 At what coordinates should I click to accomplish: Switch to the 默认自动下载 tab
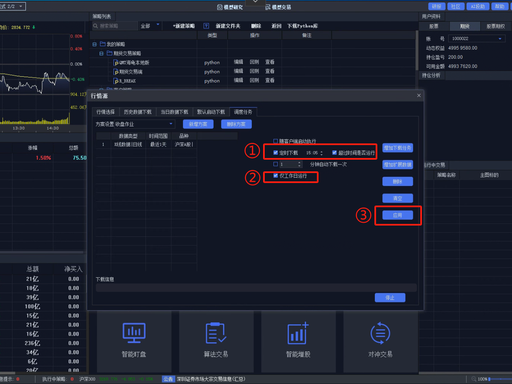click(x=211, y=112)
